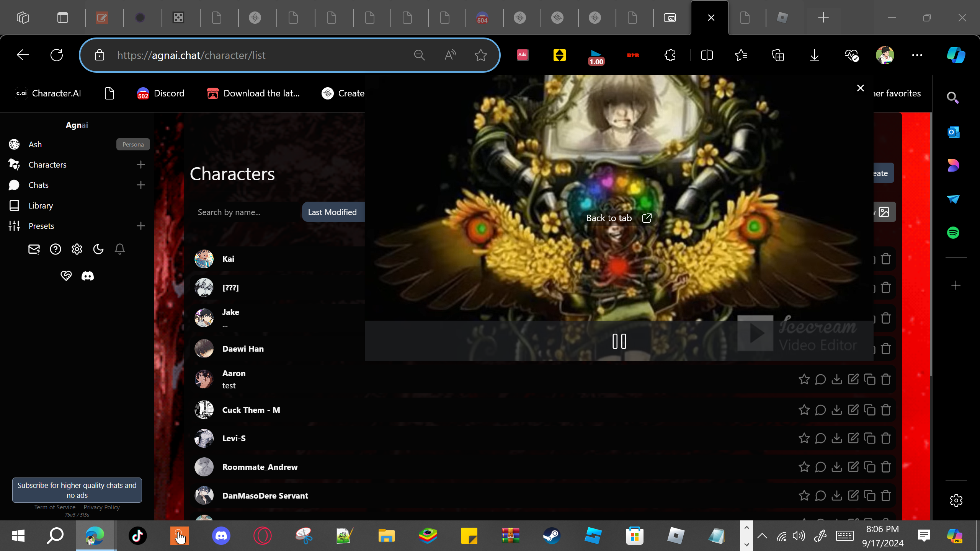The image size is (980, 551).
Task: Click the Search by name field
Action: click(x=245, y=212)
